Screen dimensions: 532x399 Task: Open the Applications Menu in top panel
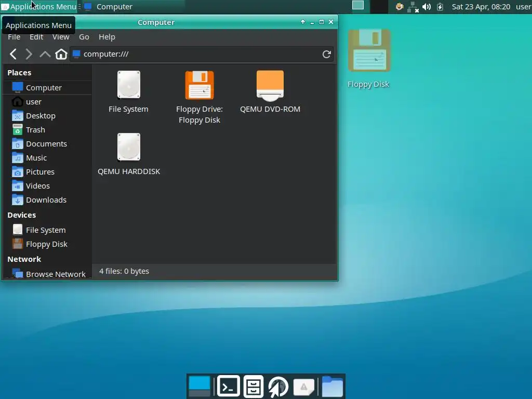tap(38, 6)
